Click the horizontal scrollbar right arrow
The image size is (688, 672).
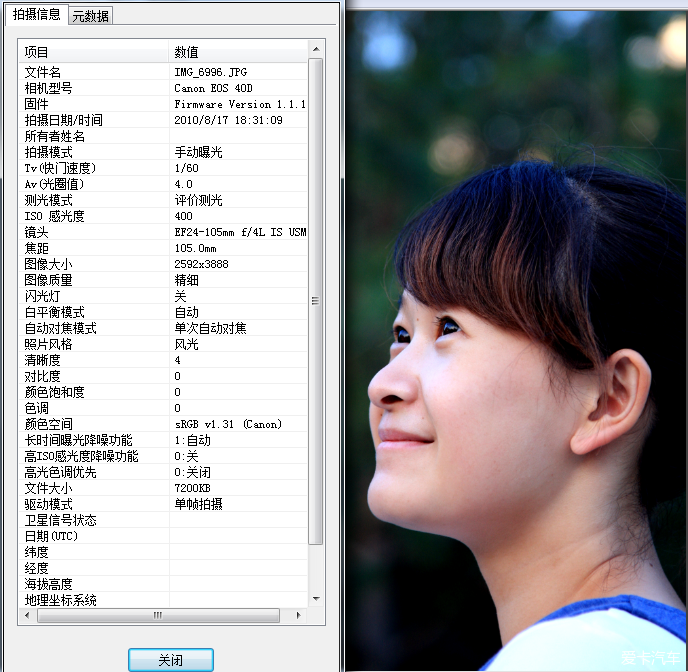tap(298, 615)
